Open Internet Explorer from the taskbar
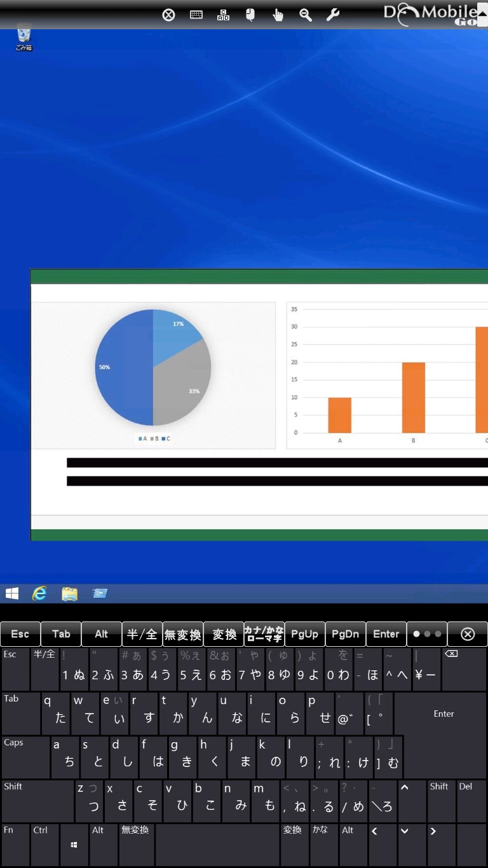 point(39,593)
